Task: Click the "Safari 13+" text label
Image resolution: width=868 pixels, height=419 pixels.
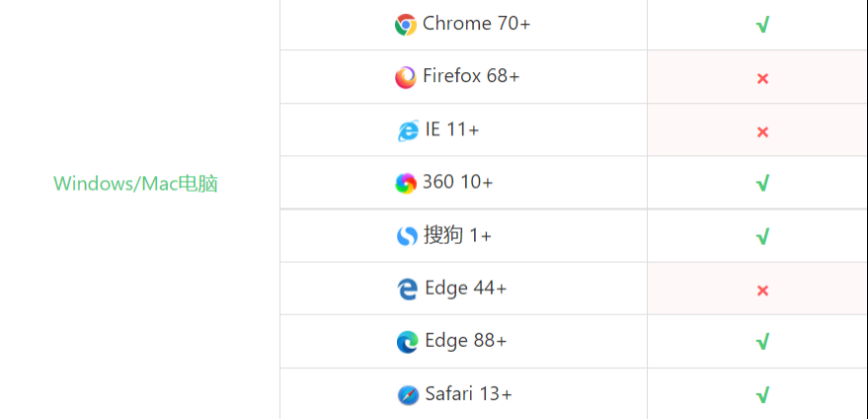Action: click(x=468, y=394)
